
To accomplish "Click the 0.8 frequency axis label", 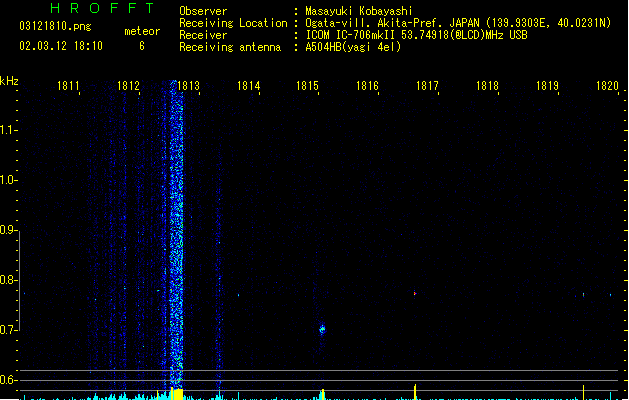I will 7,280.
